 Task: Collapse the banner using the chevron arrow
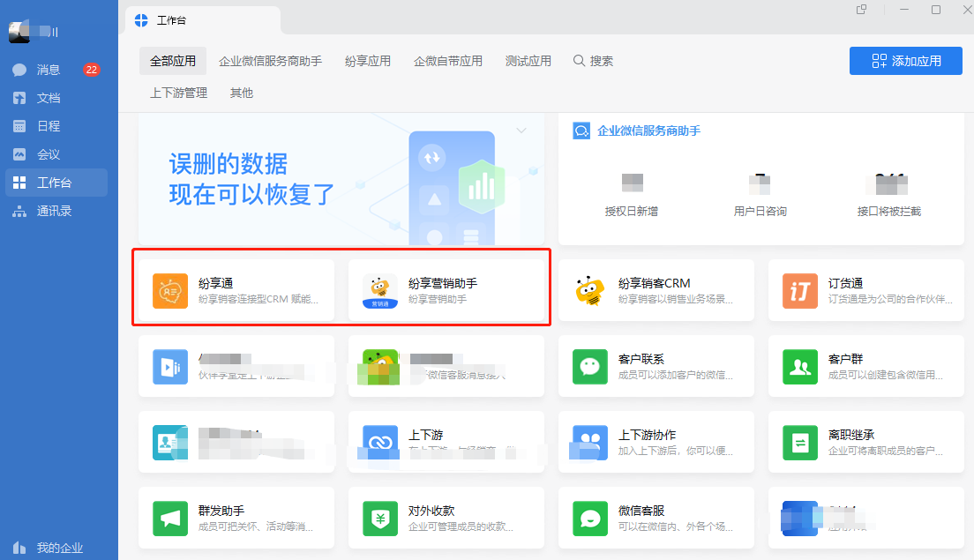(521, 131)
